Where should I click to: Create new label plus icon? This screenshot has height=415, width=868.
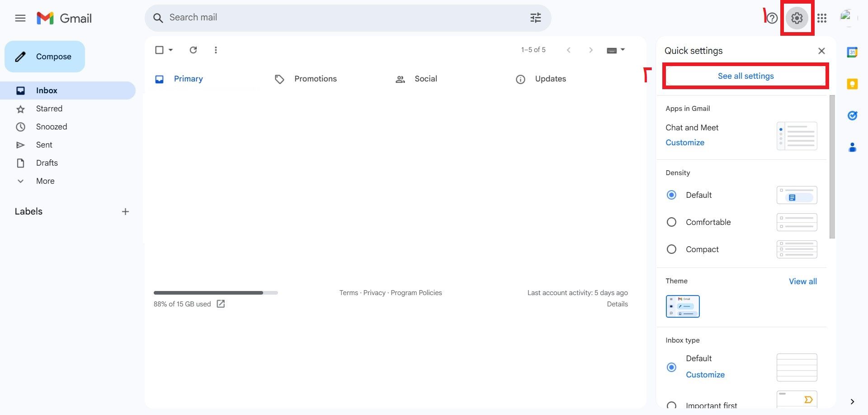coord(125,211)
